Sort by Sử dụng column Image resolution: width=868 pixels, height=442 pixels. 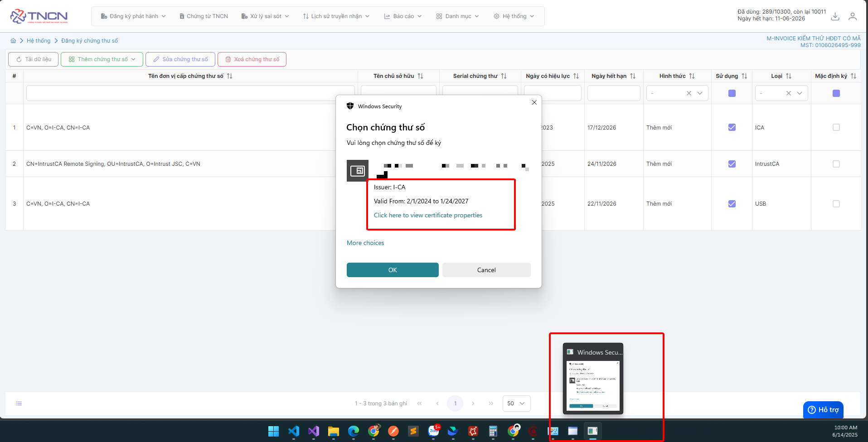tap(744, 76)
